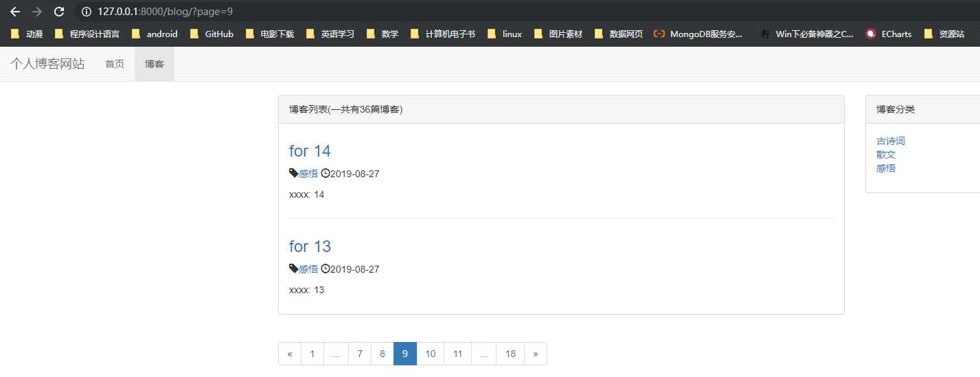
Task: Open the ECharts bookmark
Action: (x=889, y=34)
